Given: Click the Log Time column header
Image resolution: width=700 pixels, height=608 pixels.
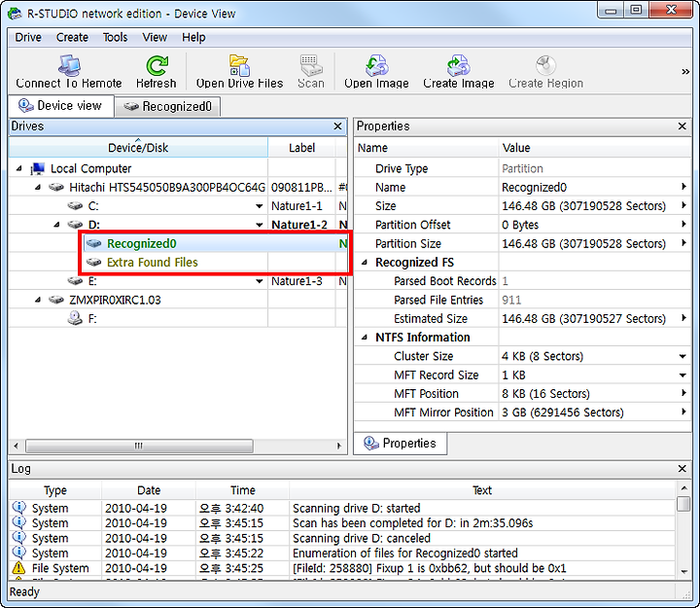Looking at the screenshot, I should tap(242, 490).
